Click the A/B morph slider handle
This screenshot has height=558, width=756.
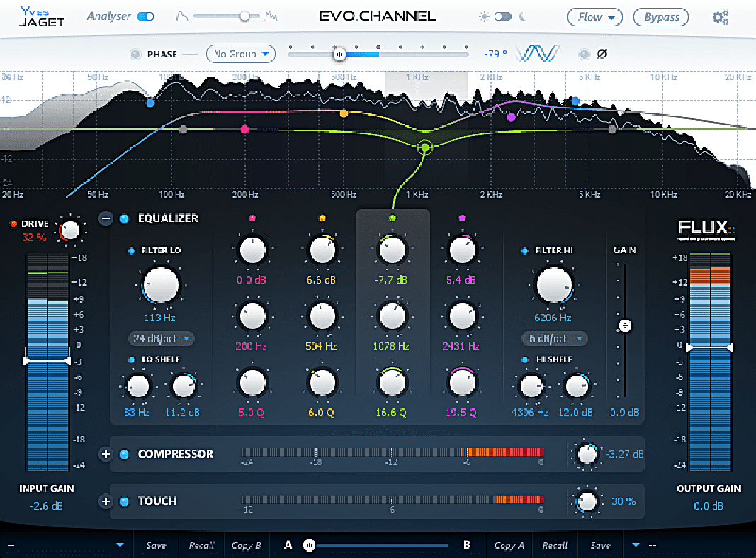click(x=309, y=545)
